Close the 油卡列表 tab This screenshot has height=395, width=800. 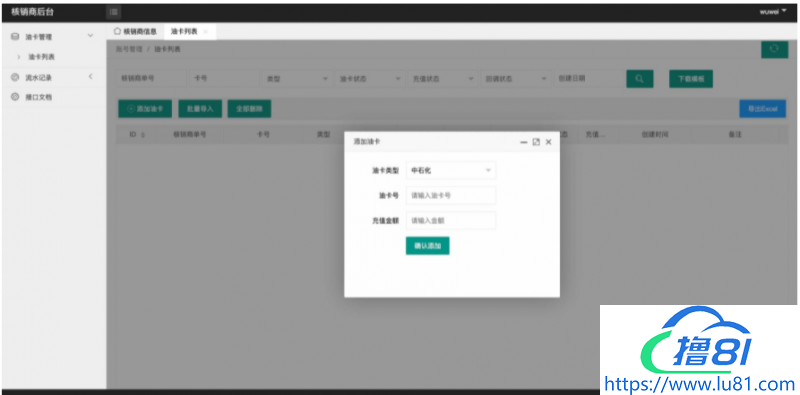(x=206, y=32)
